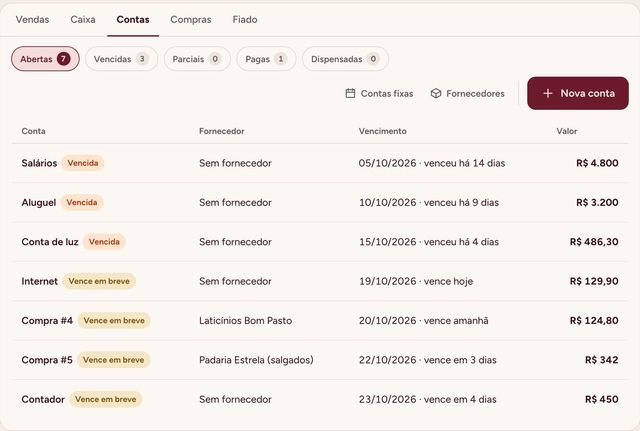Click the Vencida badge next to Aluguel
This screenshot has width=640, height=431.
click(x=82, y=202)
